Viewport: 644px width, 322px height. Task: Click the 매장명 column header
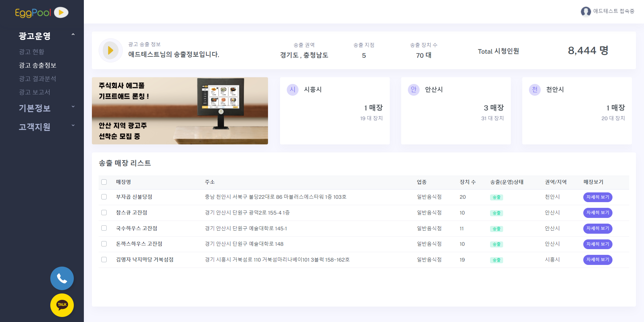123,182
